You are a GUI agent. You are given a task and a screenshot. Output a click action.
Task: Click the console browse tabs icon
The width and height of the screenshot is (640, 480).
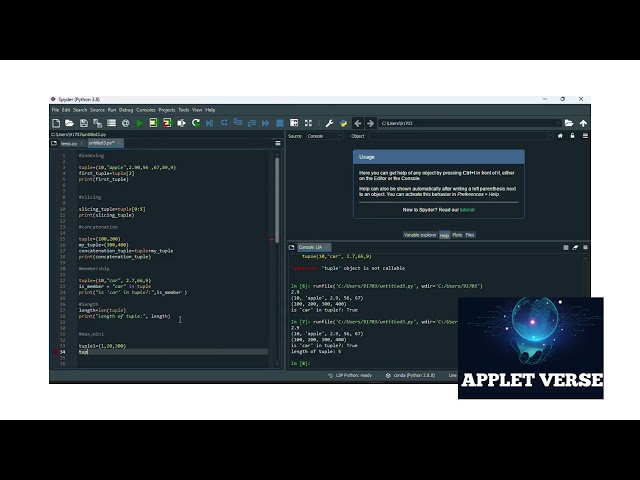(291, 247)
